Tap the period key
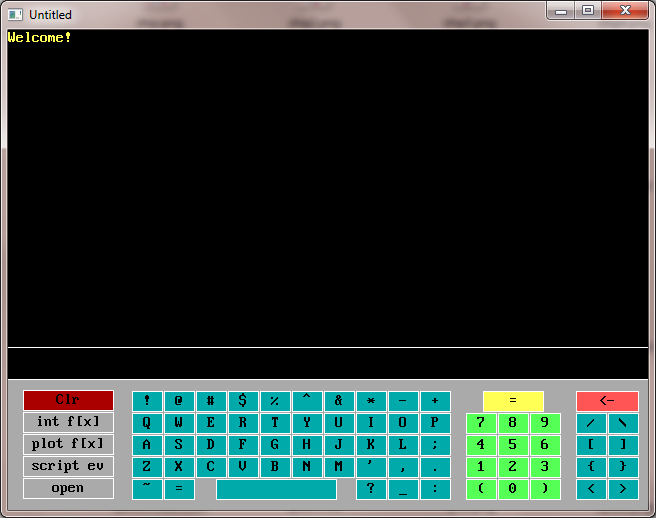The width and height of the screenshot is (656, 518). [x=435, y=467]
